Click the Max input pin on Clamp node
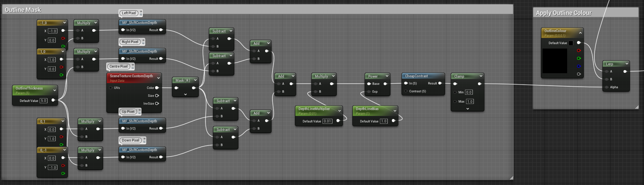 tap(455, 102)
